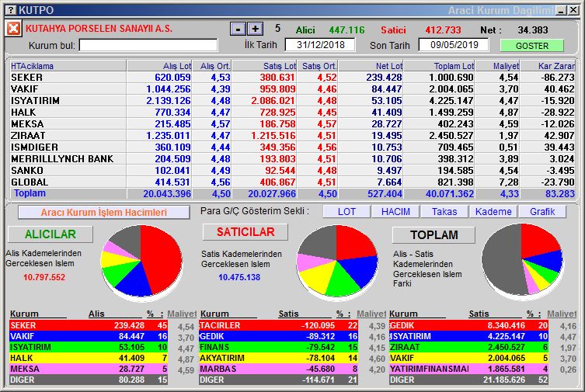Select the ZIRAAT row in the table
The height and width of the screenshot is (392, 585).
click(292, 136)
